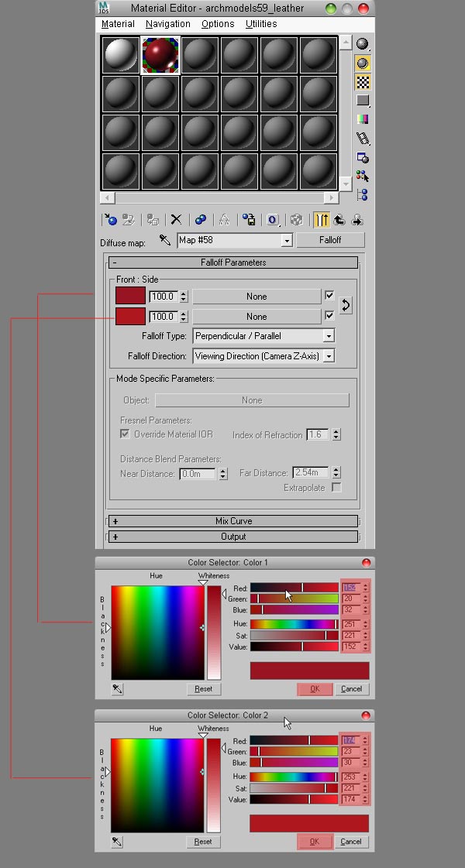Viewport: 465px width, 868px height.
Task: Select the first white material sample sphere
Action: pyautogui.click(x=120, y=55)
